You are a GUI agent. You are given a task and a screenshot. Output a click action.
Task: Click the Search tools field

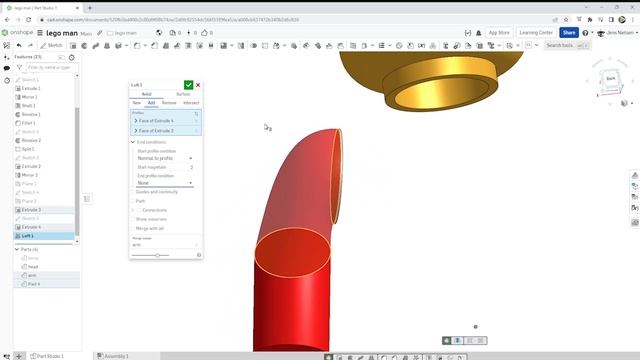tap(567, 45)
